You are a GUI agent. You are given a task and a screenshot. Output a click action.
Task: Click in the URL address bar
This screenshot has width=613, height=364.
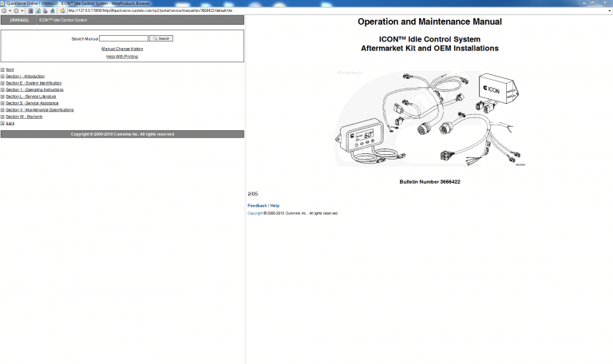tap(338, 11)
